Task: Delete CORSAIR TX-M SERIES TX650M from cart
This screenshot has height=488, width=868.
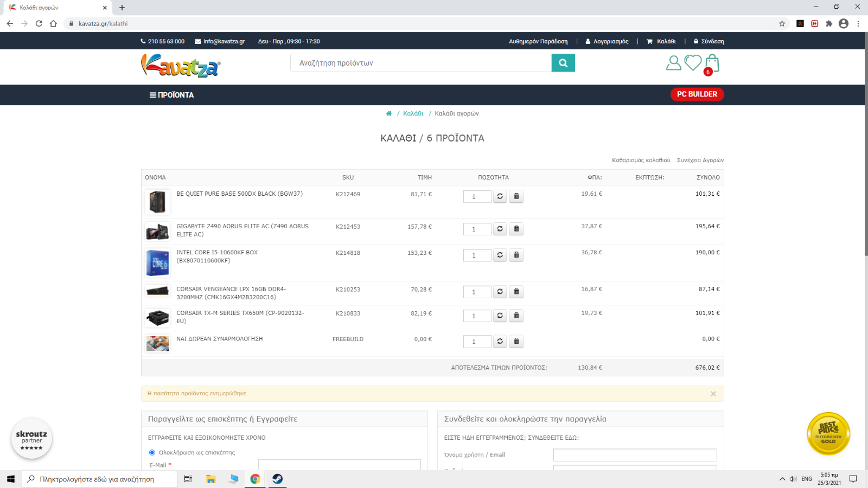Action: click(516, 316)
